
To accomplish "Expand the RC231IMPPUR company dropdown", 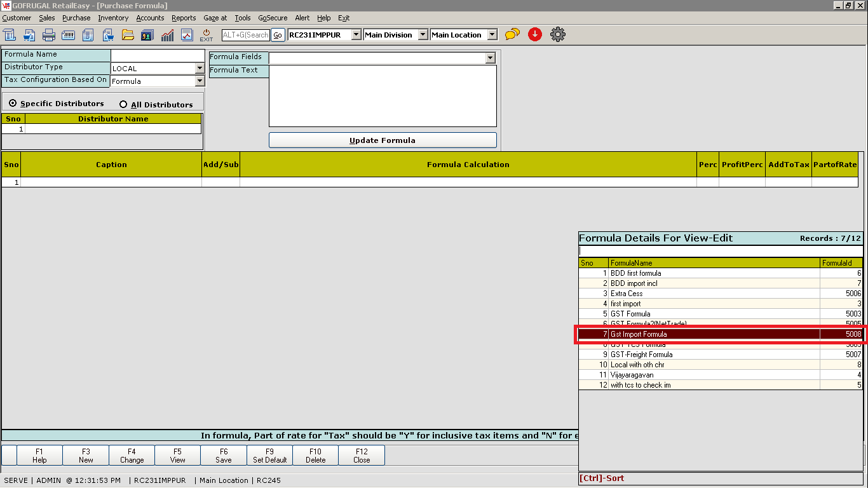I will pos(356,35).
